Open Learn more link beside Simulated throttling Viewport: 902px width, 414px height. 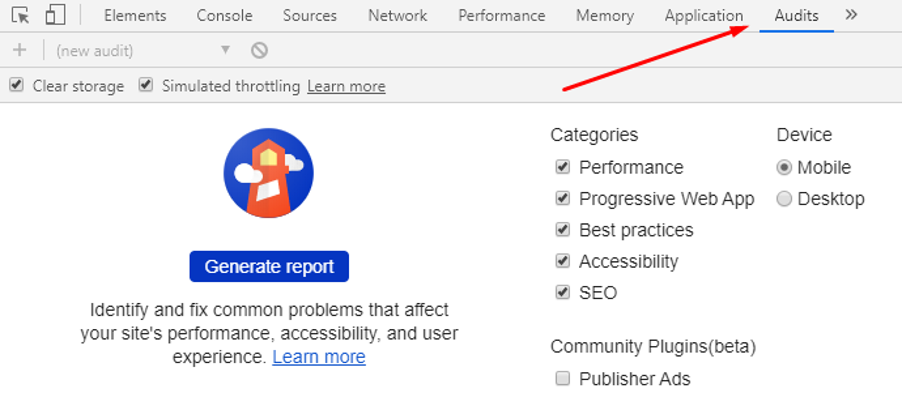pyautogui.click(x=346, y=86)
